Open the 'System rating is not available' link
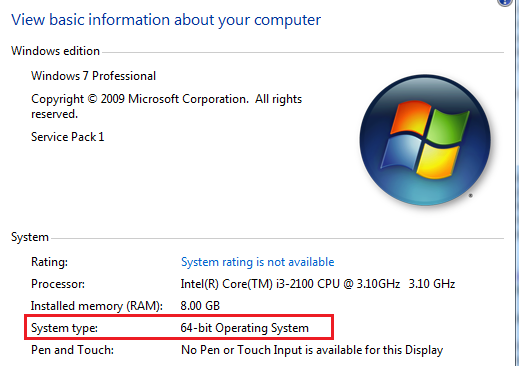The width and height of the screenshot is (519, 366). [257, 262]
